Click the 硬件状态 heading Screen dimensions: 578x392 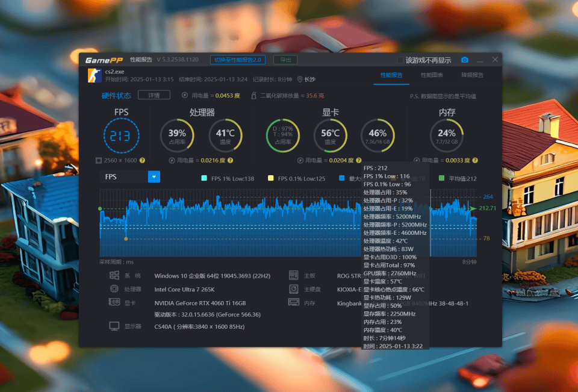coord(116,96)
